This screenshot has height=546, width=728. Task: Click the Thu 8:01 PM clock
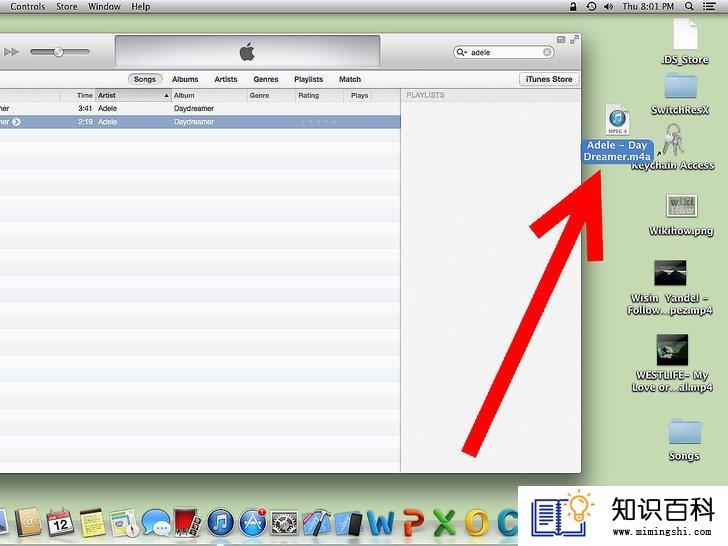tap(648, 6)
